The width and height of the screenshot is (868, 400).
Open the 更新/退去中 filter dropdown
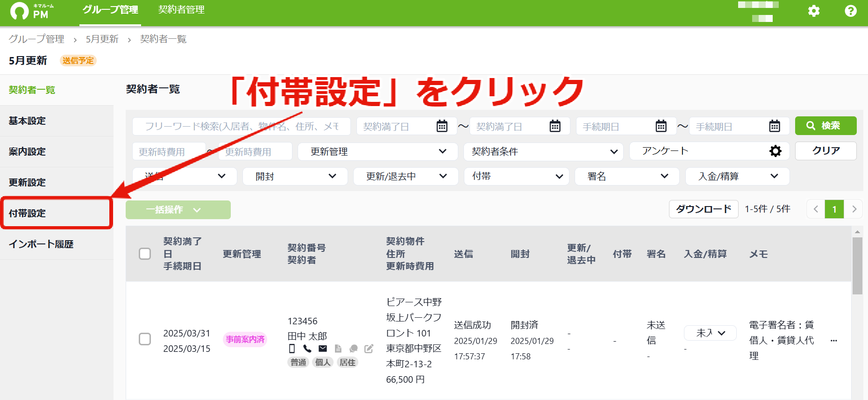[406, 176]
